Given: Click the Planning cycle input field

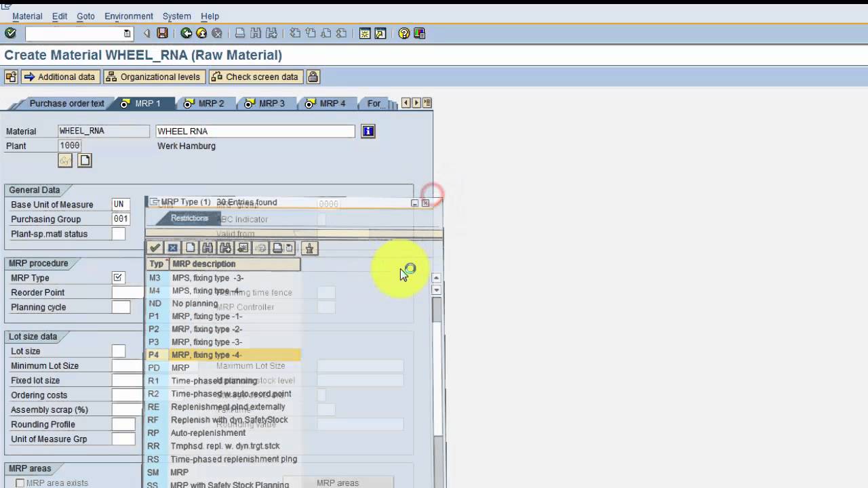Looking at the screenshot, I should [x=121, y=307].
